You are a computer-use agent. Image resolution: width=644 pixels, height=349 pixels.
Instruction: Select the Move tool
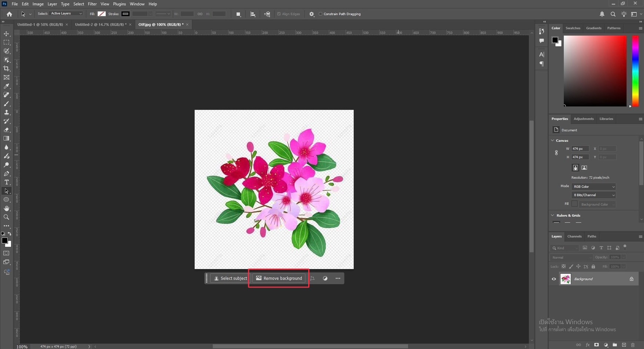click(x=6, y=34)
